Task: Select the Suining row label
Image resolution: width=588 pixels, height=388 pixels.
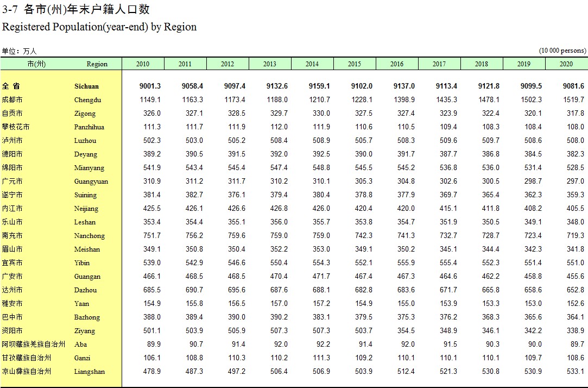Action: coord(85,195)
